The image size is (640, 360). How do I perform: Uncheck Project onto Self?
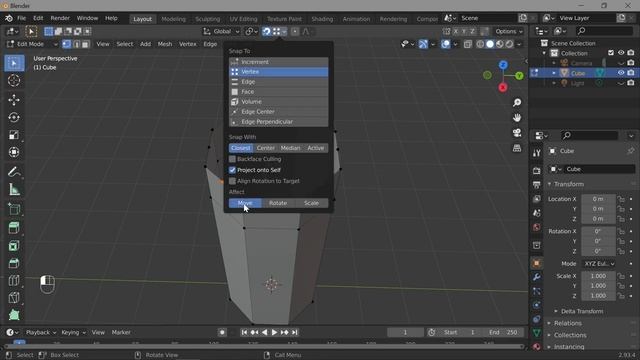click(x=232, y=170)
